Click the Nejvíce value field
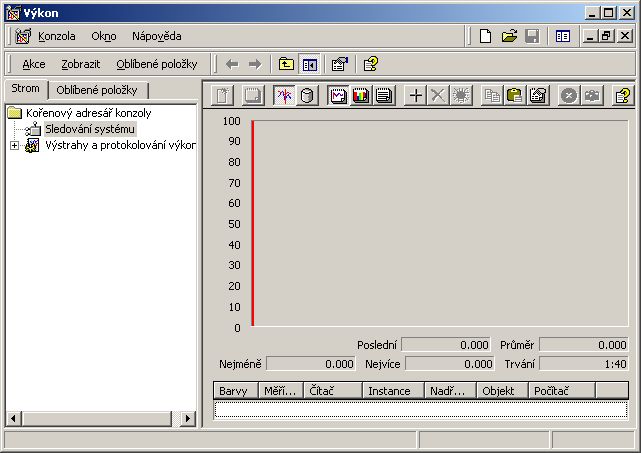This screenshot has height=453, width=641. click(x=450, y=363)
